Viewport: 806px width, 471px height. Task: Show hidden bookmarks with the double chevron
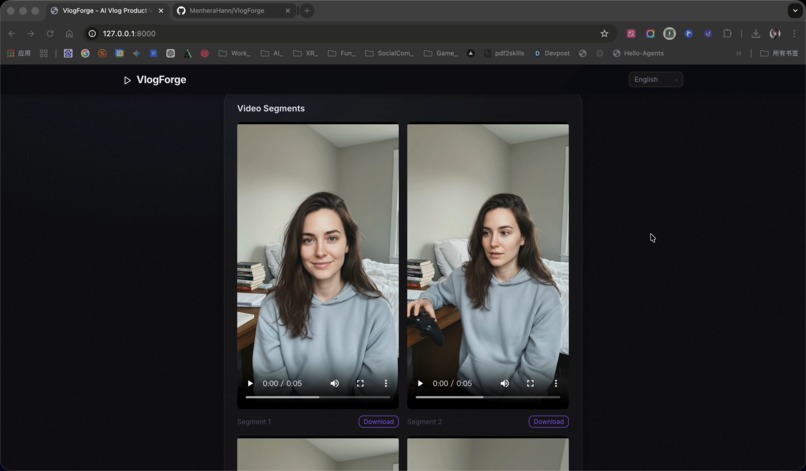coord(739,53)
